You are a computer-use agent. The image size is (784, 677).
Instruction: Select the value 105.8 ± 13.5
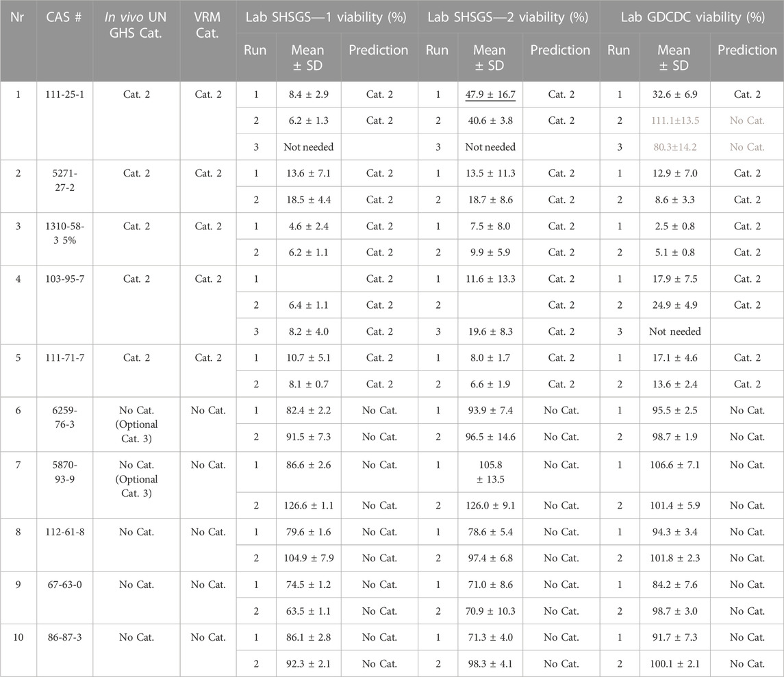pyautogui.click(x=490, y=472)
